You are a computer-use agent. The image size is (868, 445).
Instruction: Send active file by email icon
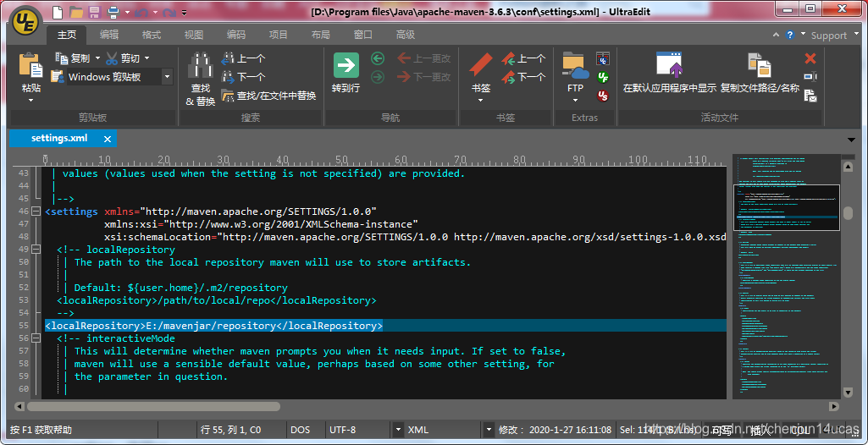[x=810, y=96]
